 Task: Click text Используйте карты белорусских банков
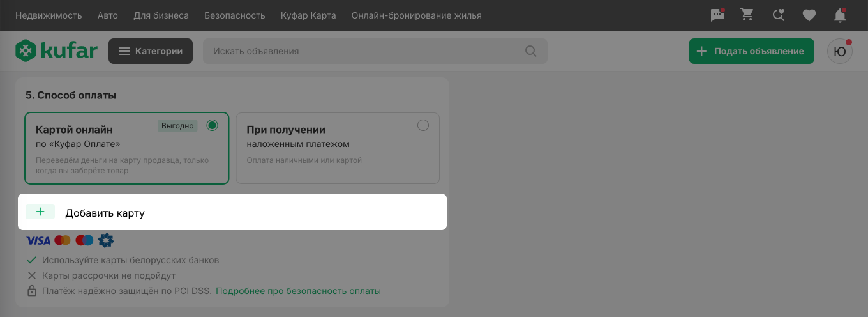(130, 260)
